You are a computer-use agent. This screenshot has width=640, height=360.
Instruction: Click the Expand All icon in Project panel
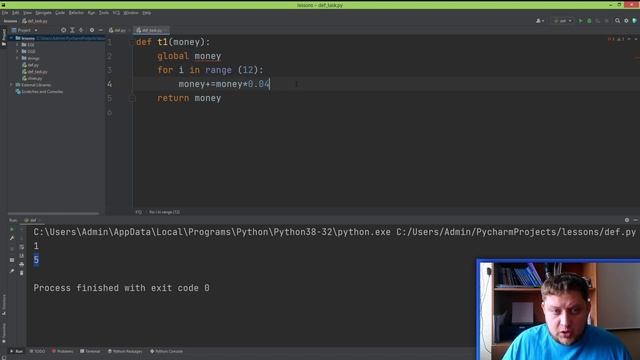pos(72,30)
